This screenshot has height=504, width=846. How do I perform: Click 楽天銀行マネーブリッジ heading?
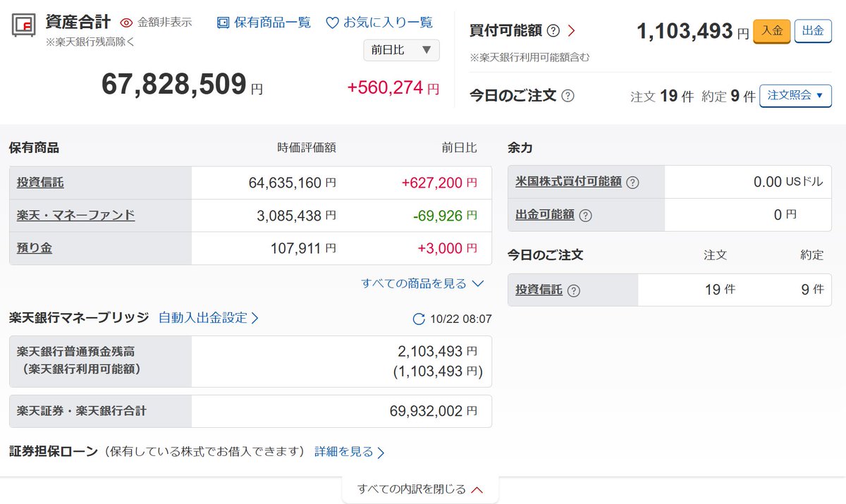[79, 318]
